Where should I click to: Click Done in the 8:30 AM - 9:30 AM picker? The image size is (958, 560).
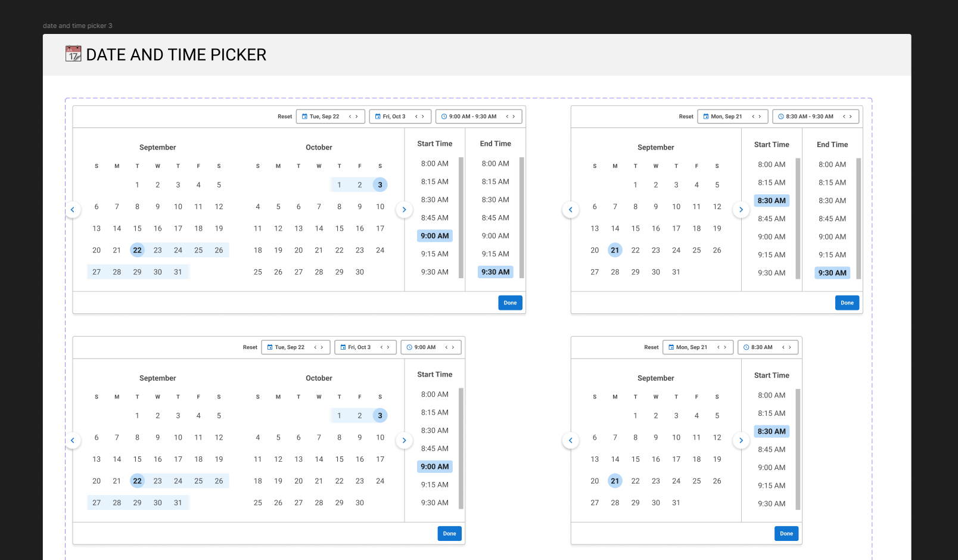tap(847, 303)
